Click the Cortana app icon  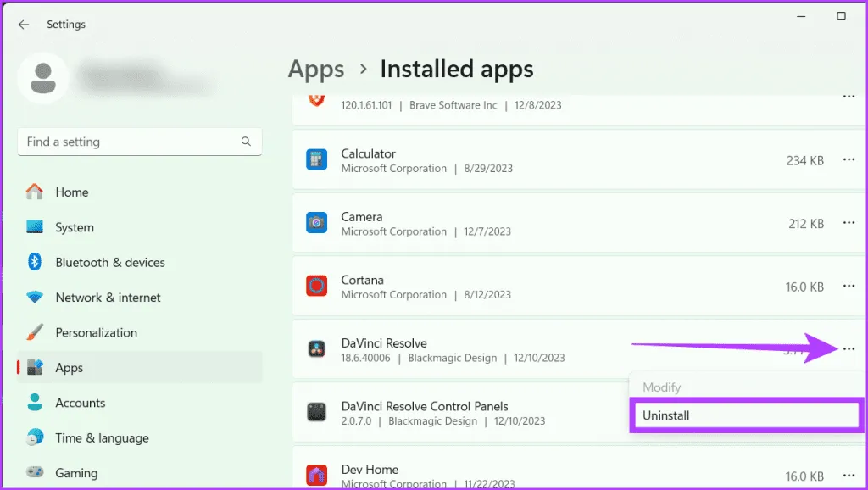click(316, 287)
